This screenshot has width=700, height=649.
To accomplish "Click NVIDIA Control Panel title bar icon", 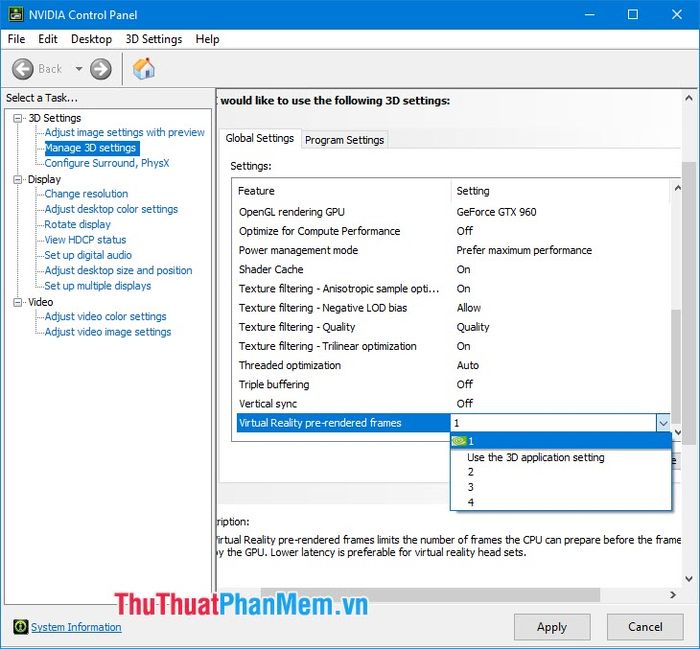I will [x=16, y=14].
